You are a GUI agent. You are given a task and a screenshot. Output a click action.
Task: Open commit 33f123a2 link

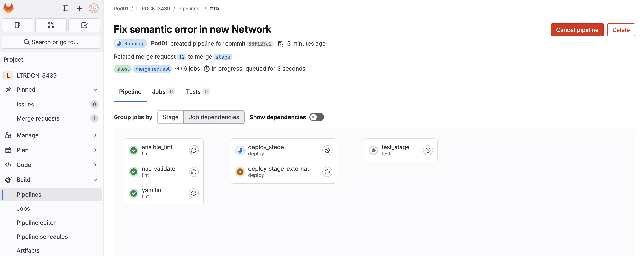260,44
